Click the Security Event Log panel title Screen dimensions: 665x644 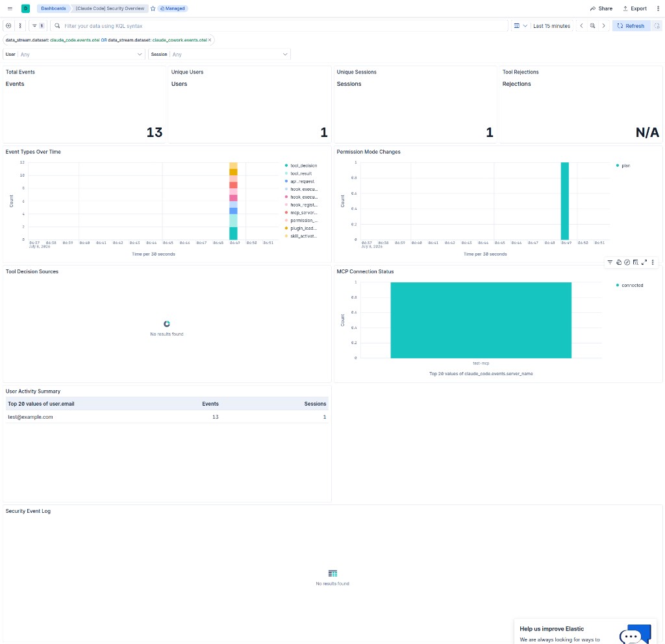[28, 512]
